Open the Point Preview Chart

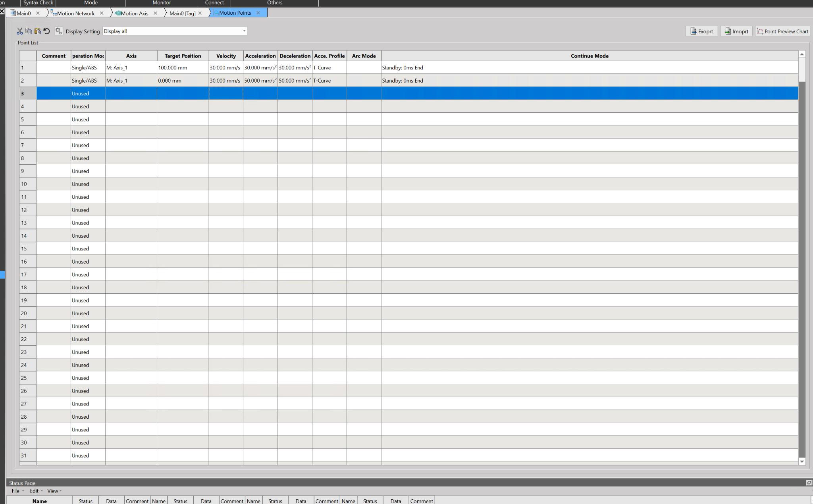click(x=782, y=31)
